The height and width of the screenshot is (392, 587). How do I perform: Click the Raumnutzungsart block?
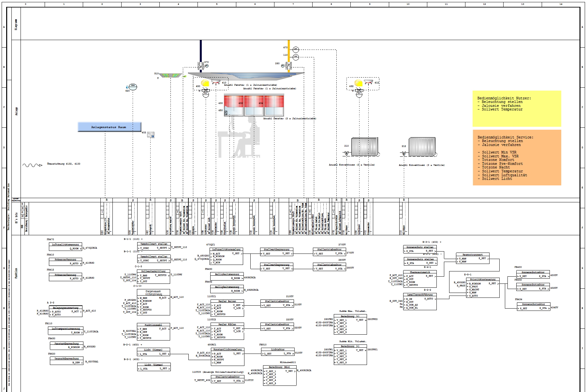coord(472,258)
